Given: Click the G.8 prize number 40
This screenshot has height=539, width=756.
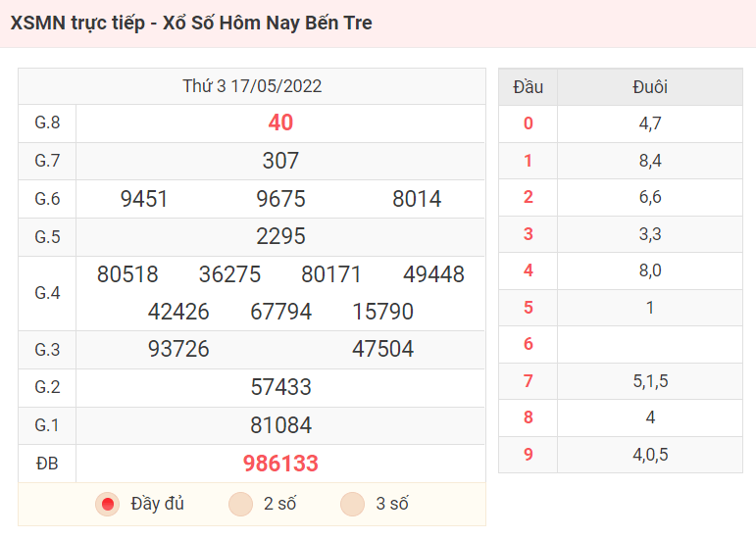Looking at the screenshot, I should [280, 122].
